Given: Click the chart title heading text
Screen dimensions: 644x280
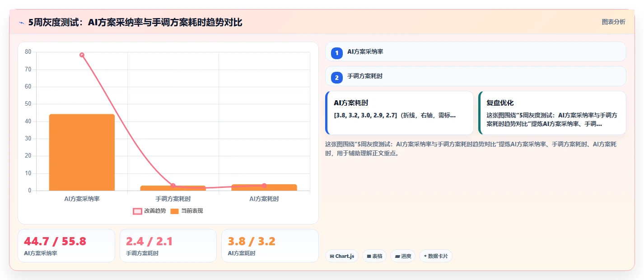Looking at the screenshot, I should point(135,22).
